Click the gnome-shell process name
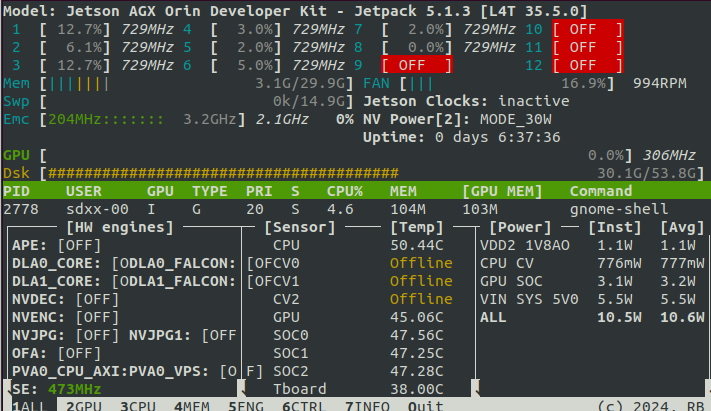Viewport: 711px width, 411px height. tap(619, 209)
